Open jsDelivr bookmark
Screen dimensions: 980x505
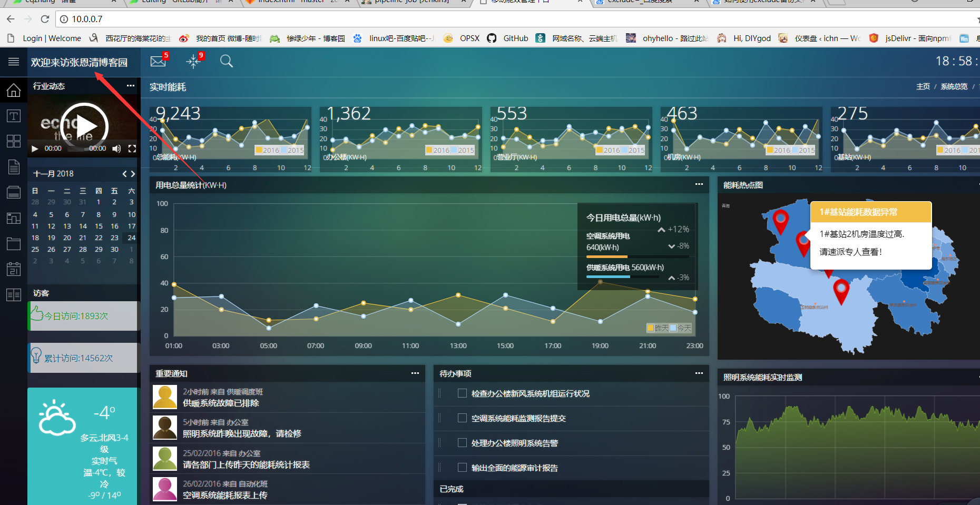tap(910, 38)
